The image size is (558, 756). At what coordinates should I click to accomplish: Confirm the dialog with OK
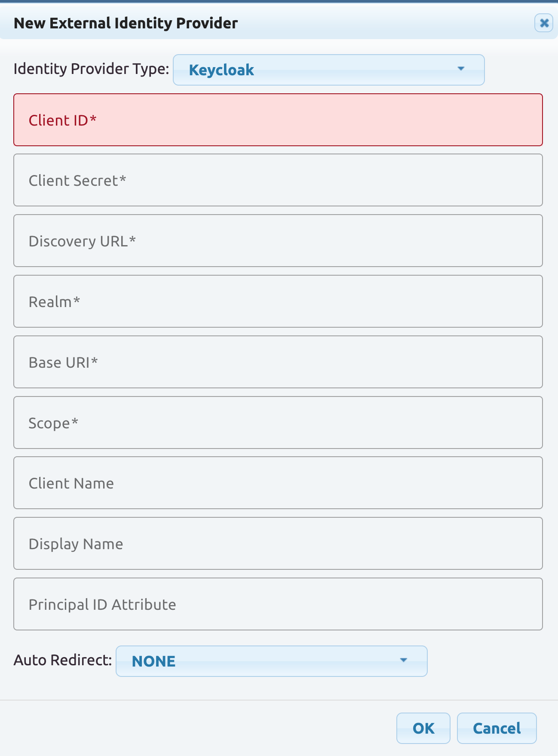click(423, 728)
